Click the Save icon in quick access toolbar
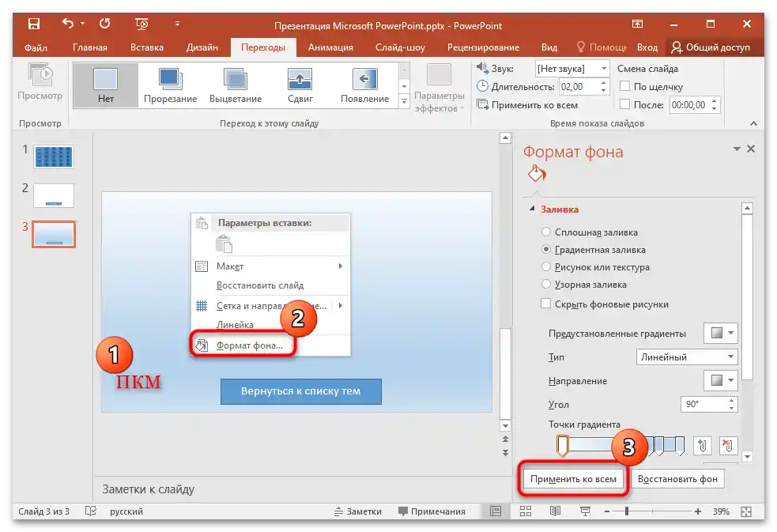777x532 pixels. click(34, 24)
